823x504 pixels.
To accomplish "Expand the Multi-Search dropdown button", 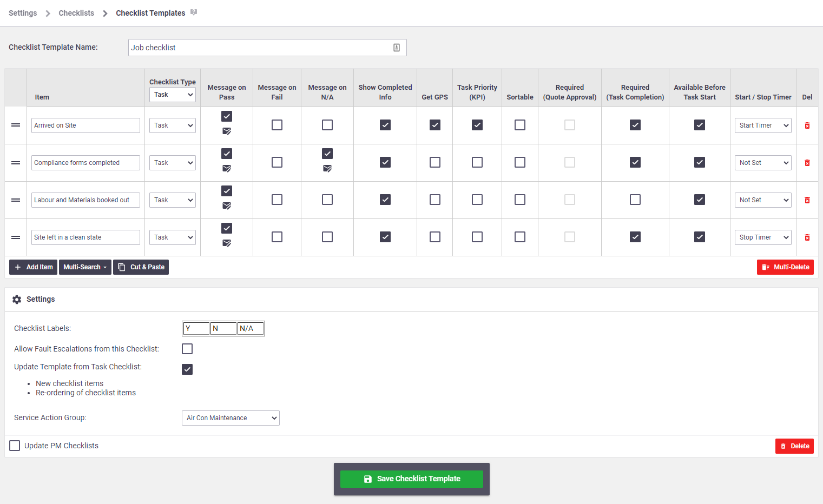I will 85,267.
